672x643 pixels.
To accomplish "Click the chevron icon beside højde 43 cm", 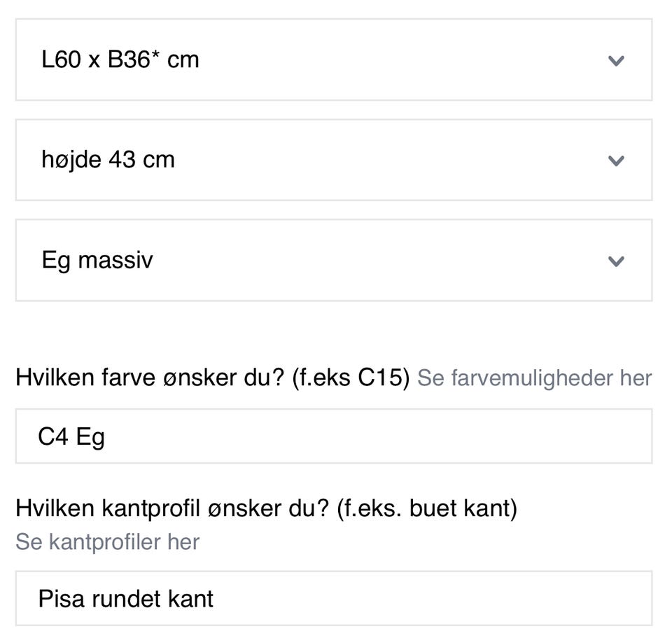I will point(616,160).
